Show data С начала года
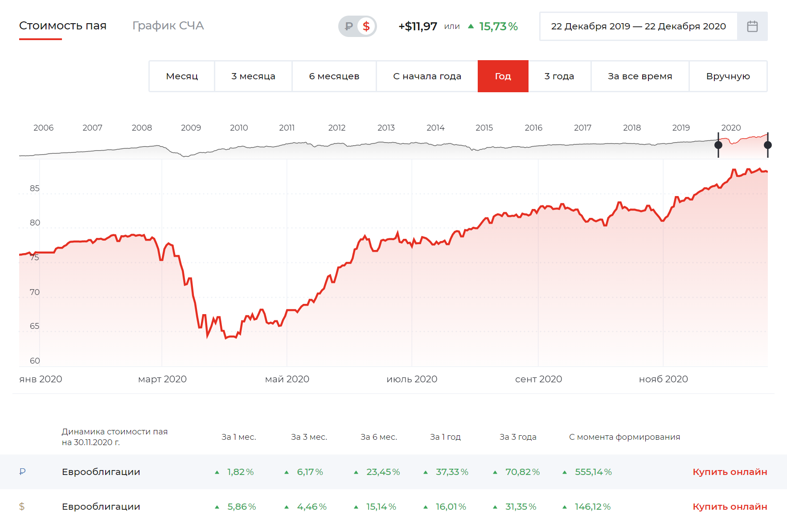The height and width of the screenshot is (532, 787). point(427,76)
